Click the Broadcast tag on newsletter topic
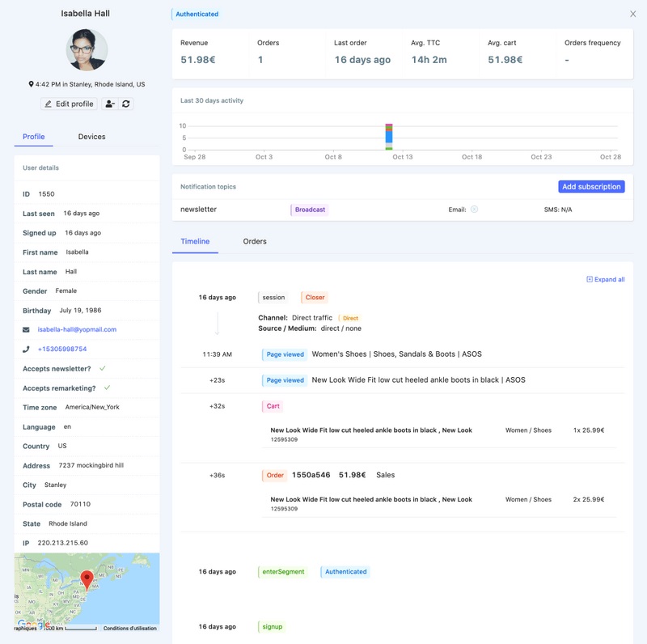 pyautogui.click(x=310, y=210)
